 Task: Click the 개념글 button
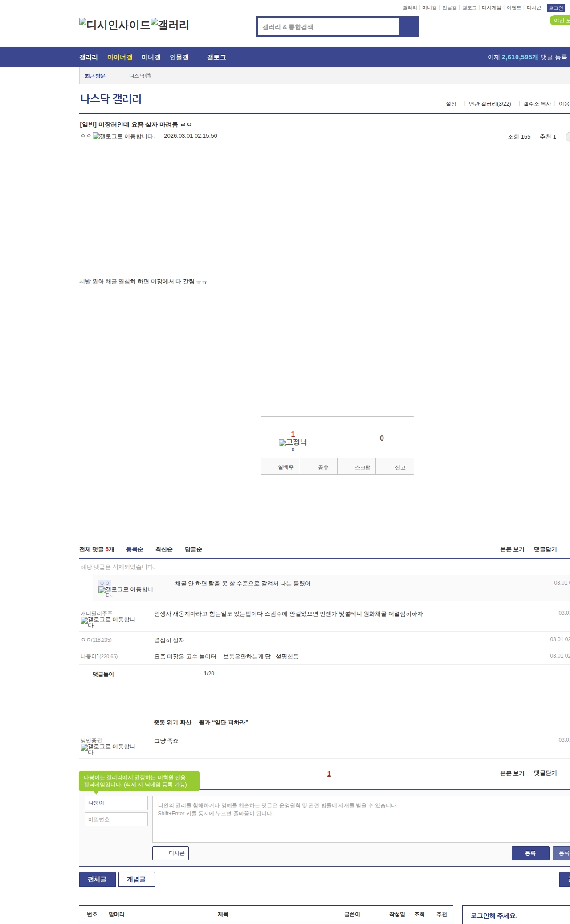click(137, 879)
